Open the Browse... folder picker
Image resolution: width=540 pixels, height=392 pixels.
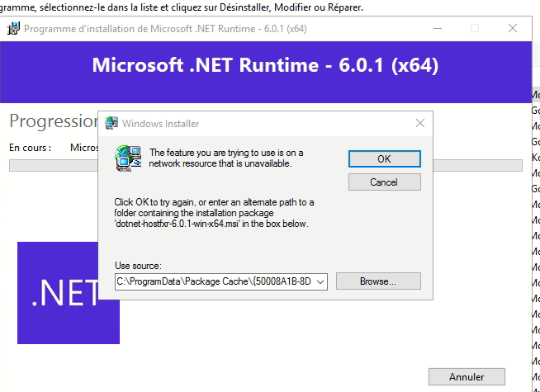point(378,281)
